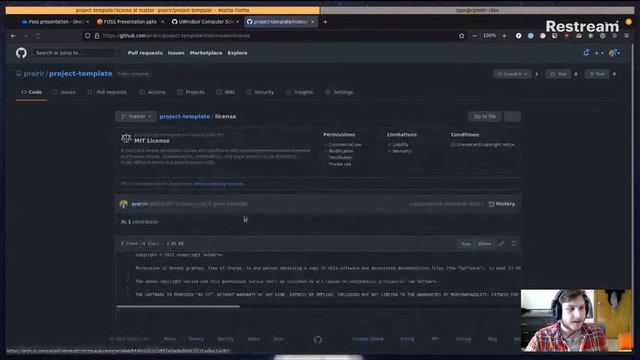Image resolution: width=640 pixels, height=360 pixels.
Task: Open the prairir owner link
Action: (x=33, y=73)
